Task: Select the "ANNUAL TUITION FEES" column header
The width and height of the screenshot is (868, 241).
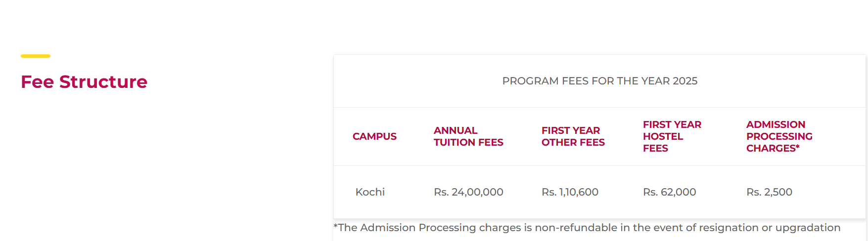Action: pos(468,136)
